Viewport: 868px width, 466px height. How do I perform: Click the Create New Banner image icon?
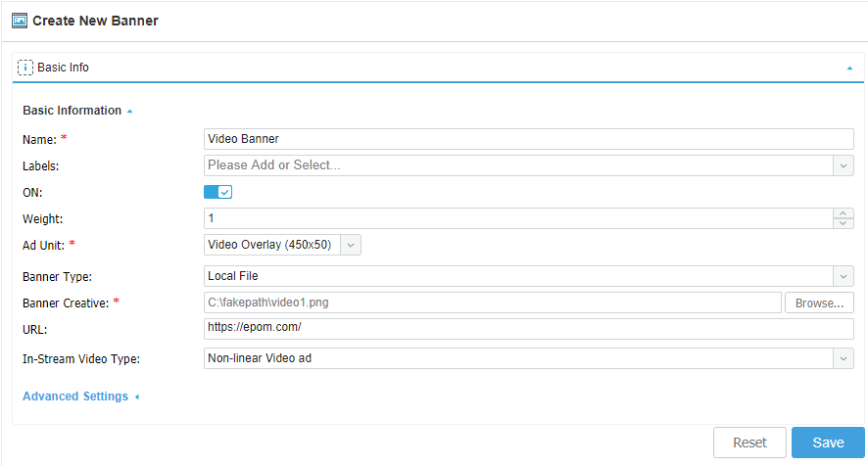pyautogui.click(x=20, y=21)
